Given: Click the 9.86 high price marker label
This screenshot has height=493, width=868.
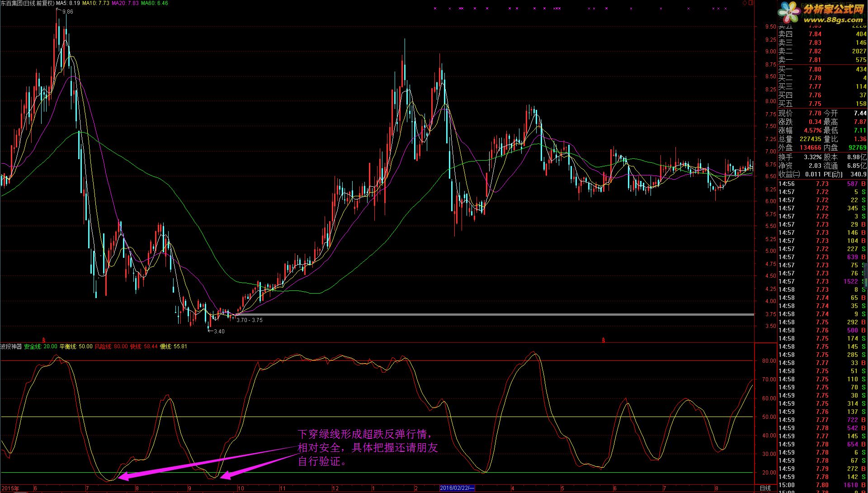Looking at the screenshot, I should (x=68, y=12).
